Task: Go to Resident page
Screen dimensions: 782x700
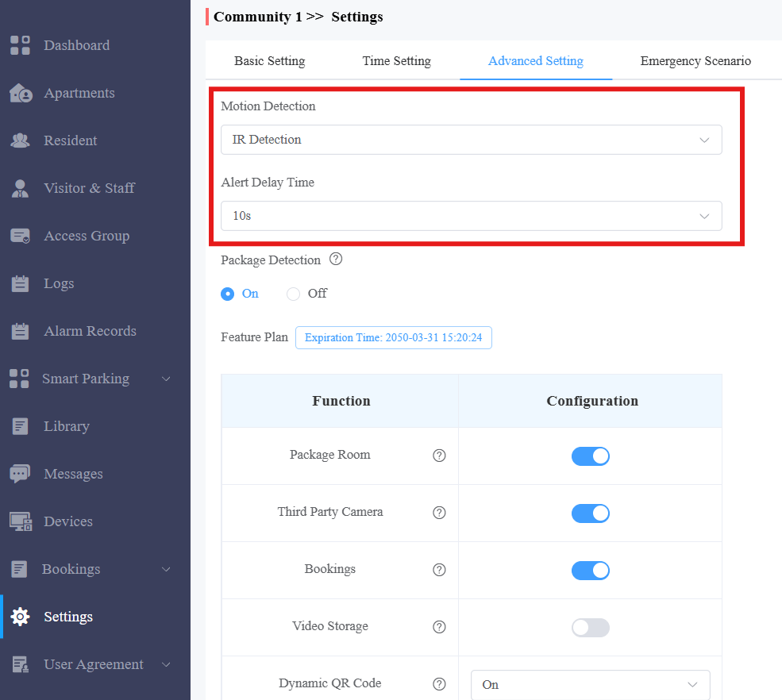Action: 71,140
